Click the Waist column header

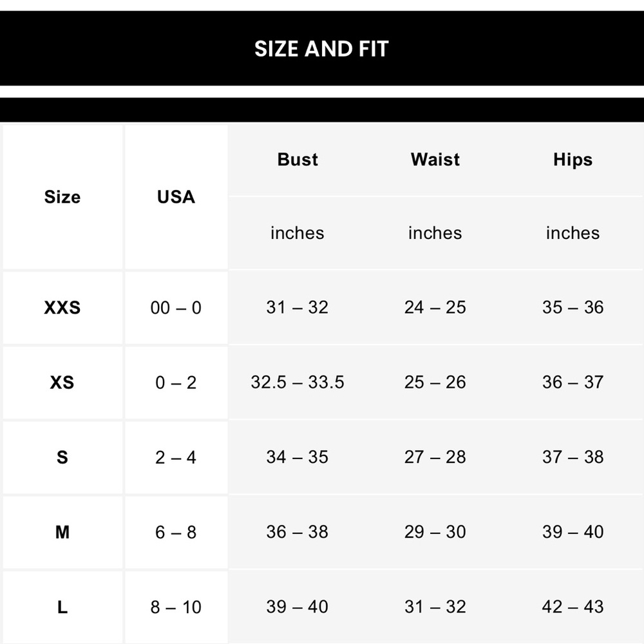pos(435,160)
